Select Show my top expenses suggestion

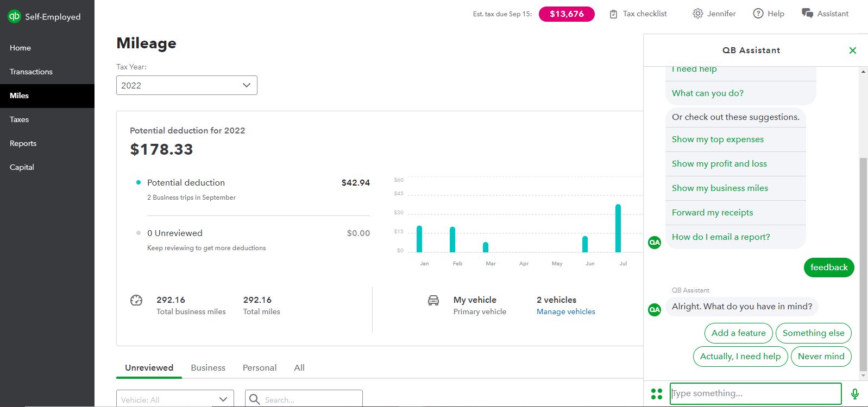735,139
